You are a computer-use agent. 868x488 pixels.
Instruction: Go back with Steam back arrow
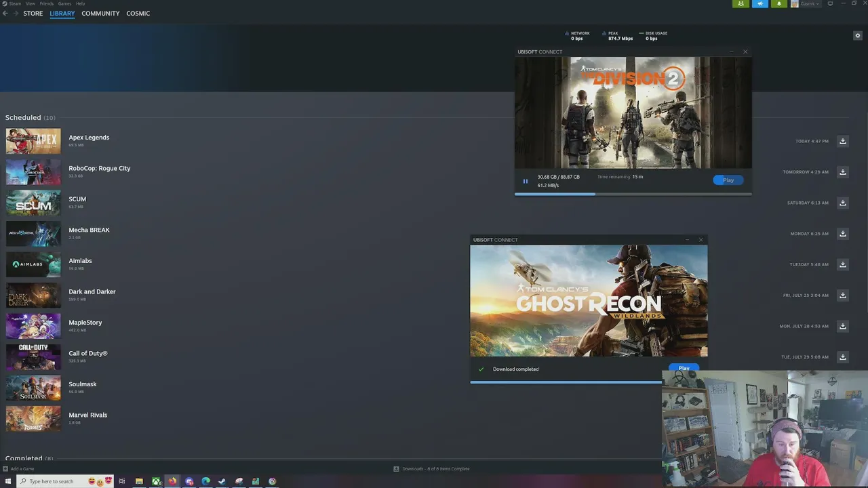5,14
